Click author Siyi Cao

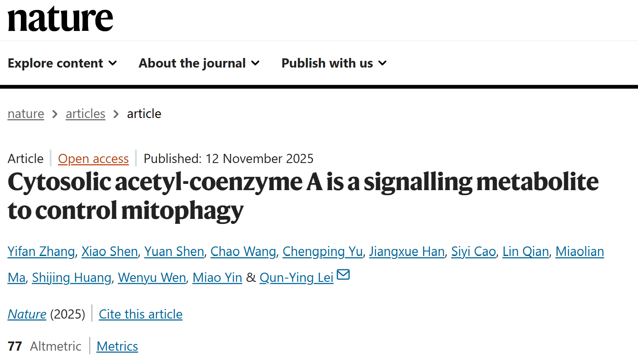tap(474, 251)
